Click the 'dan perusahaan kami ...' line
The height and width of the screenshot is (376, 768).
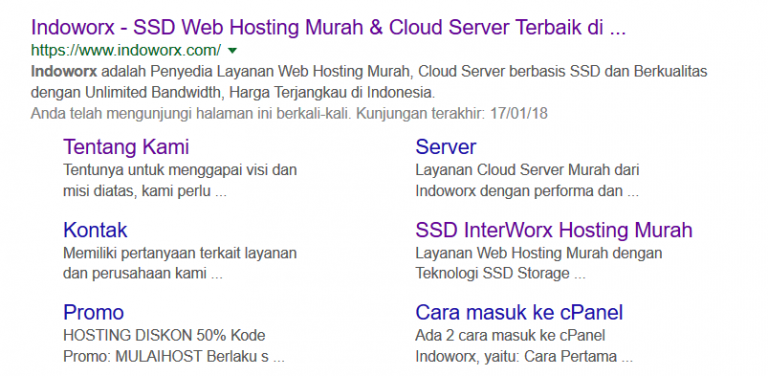point(143,274)
